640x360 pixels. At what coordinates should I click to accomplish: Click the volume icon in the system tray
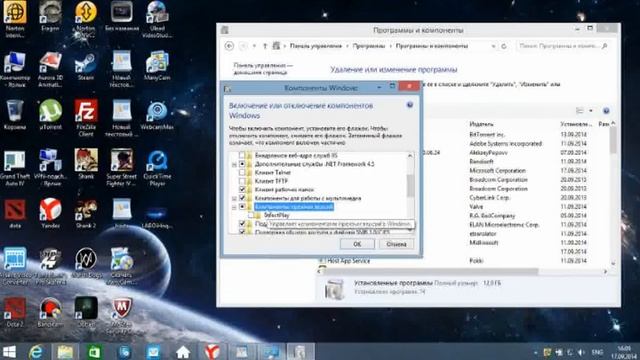(581, 352)
